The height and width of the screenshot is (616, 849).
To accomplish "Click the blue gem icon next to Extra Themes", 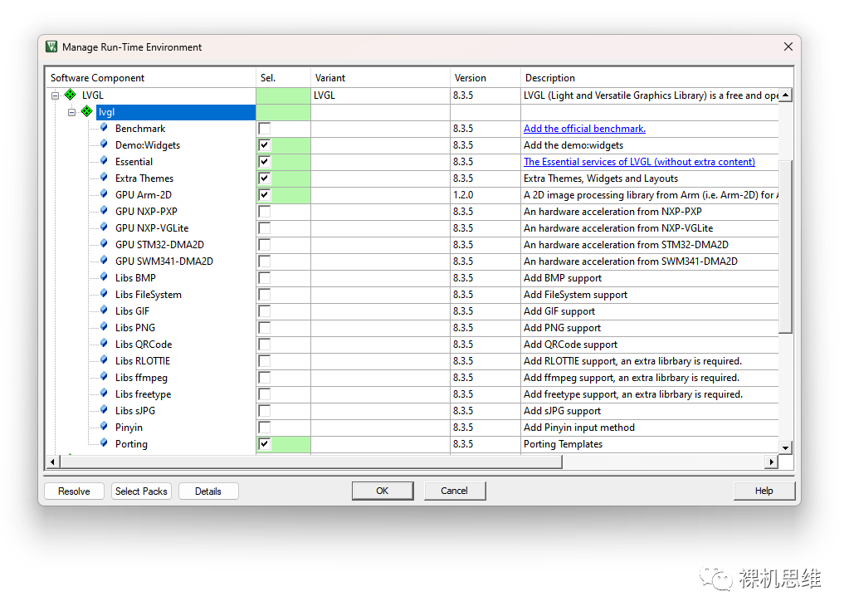I will click(x=104, y=178).
